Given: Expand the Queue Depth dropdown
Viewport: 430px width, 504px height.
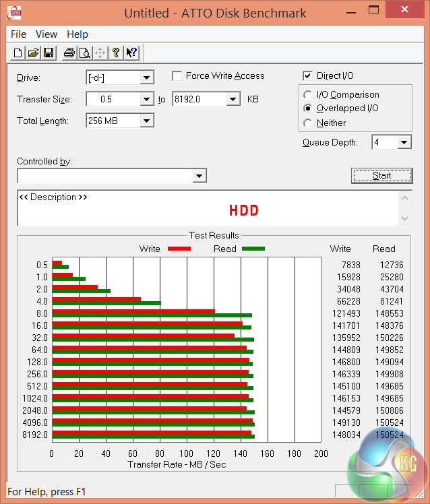Looking at the screenshot, I should coord(404,142).
